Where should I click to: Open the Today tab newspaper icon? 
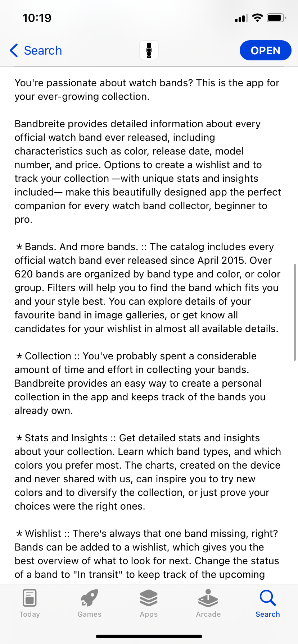tap(30, 598)
